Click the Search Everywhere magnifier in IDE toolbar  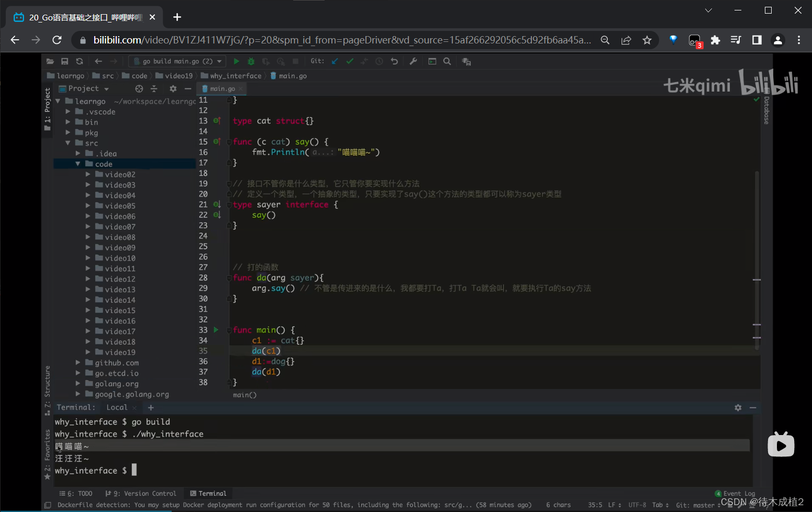pyautogui.click(x=447, y=61)
